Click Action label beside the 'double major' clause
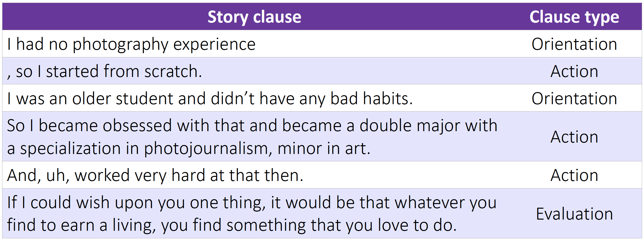Viewport: 644px width, 240px height. tap(574, 137)
